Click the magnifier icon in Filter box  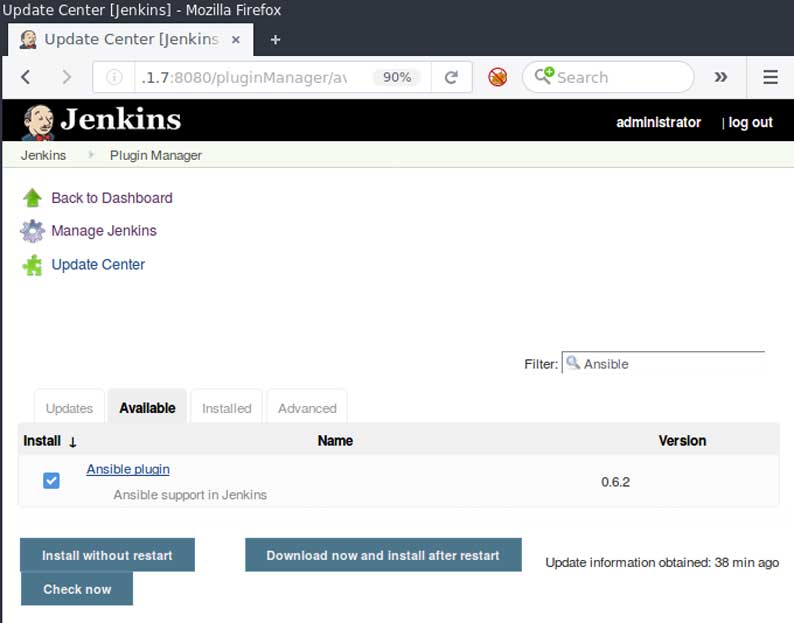click(573, 363)
